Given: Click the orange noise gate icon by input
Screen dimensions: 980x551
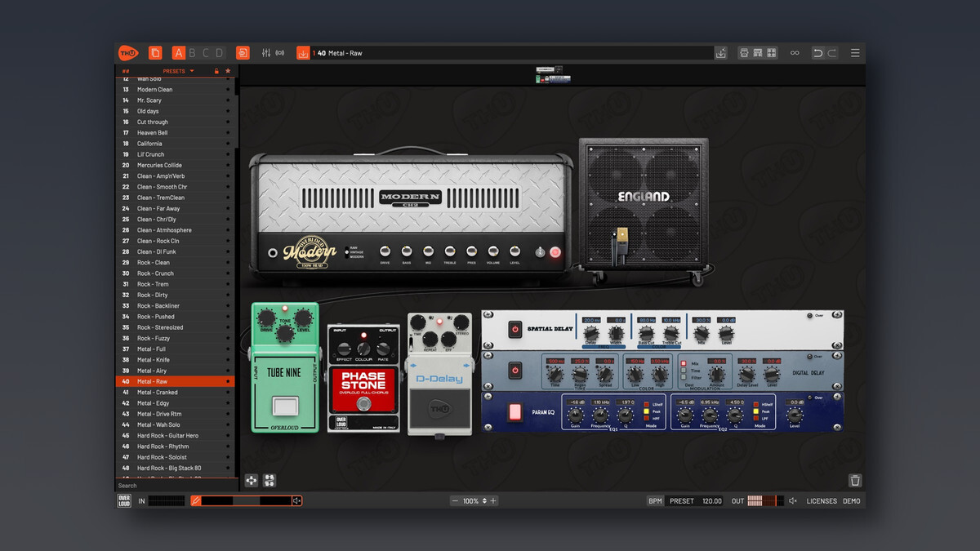Looking at the screenshot, I should (196, 500).
